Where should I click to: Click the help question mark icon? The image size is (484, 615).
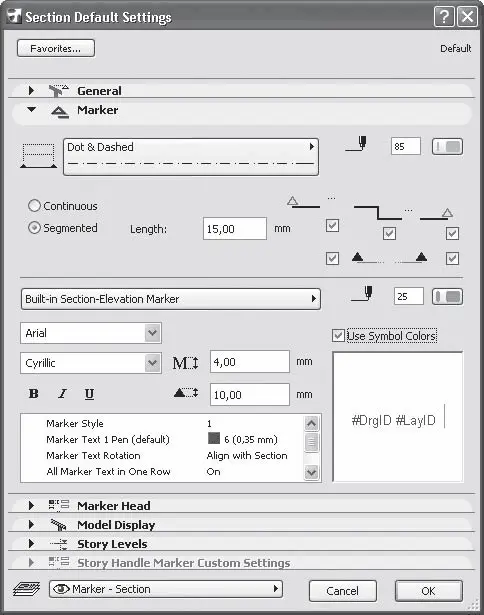(x=444, y=17)
